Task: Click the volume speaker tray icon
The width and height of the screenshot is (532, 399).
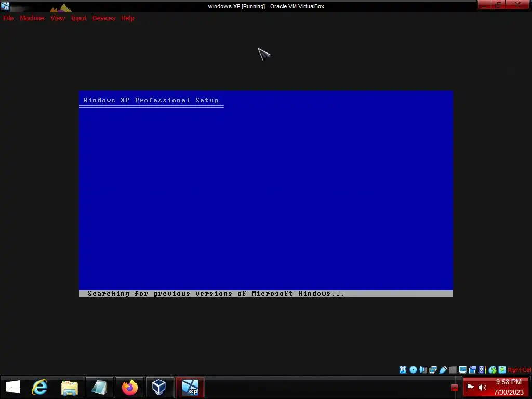Action: (x=483, y=387)
